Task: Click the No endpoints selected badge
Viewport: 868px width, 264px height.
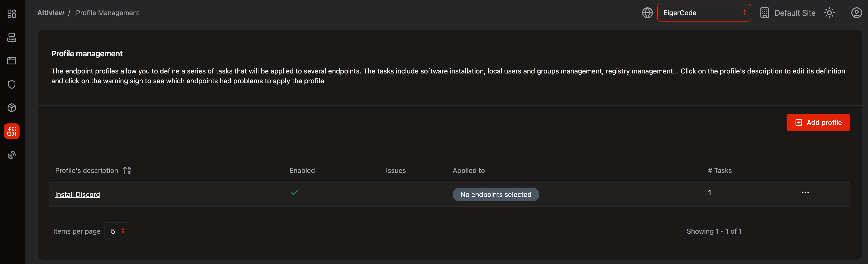Action: click(x=495, y=194)
